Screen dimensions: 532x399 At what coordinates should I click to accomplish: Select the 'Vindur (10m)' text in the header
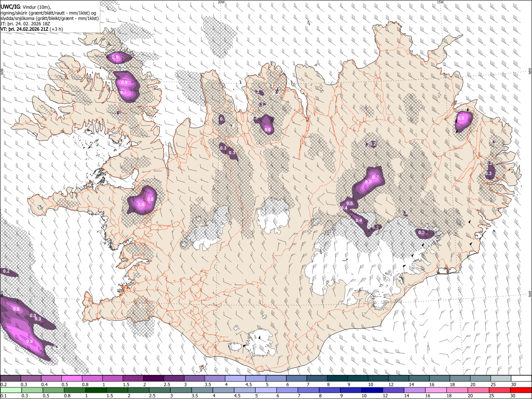click(35, 7)
